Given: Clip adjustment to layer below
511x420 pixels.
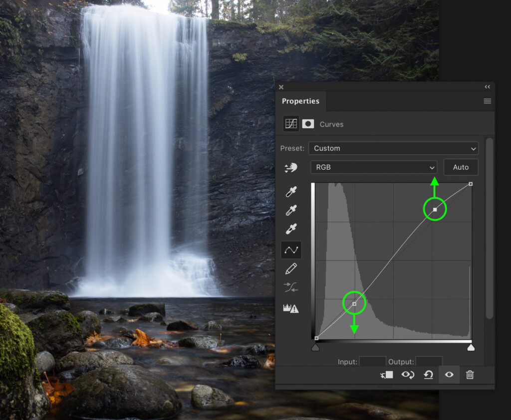Looking at the screenshot, I should (x=387, y=375).
